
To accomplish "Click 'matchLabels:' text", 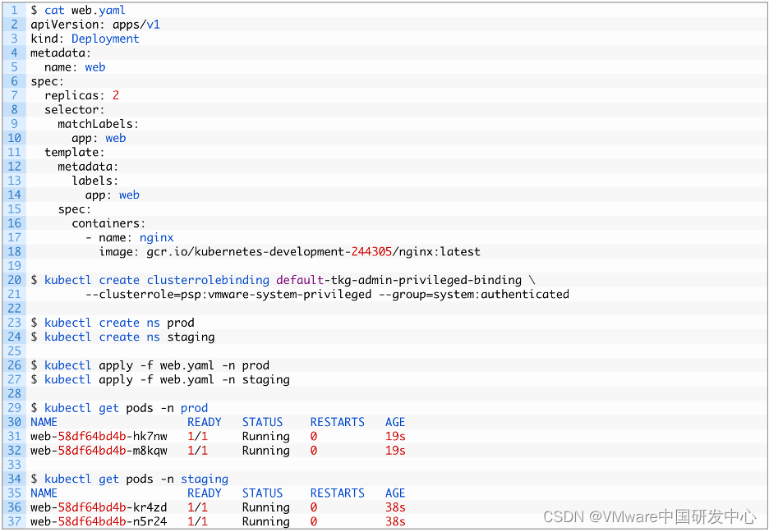I will pos(98,124).
